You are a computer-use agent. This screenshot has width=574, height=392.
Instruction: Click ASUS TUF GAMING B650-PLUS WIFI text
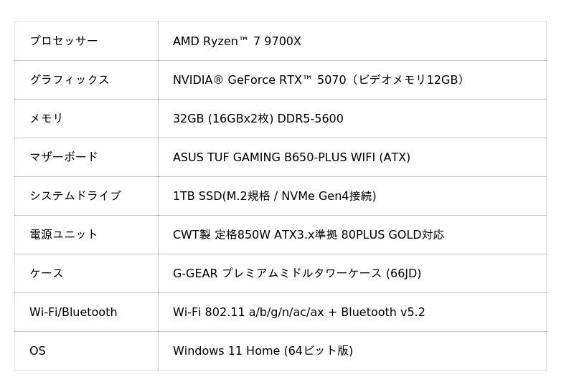291,157
